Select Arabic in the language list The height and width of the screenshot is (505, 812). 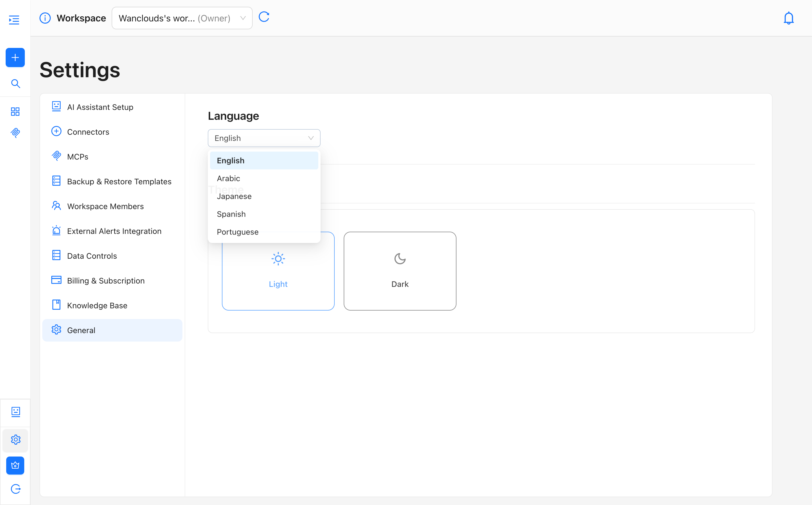pyautogui.click(x=229, y=178)
